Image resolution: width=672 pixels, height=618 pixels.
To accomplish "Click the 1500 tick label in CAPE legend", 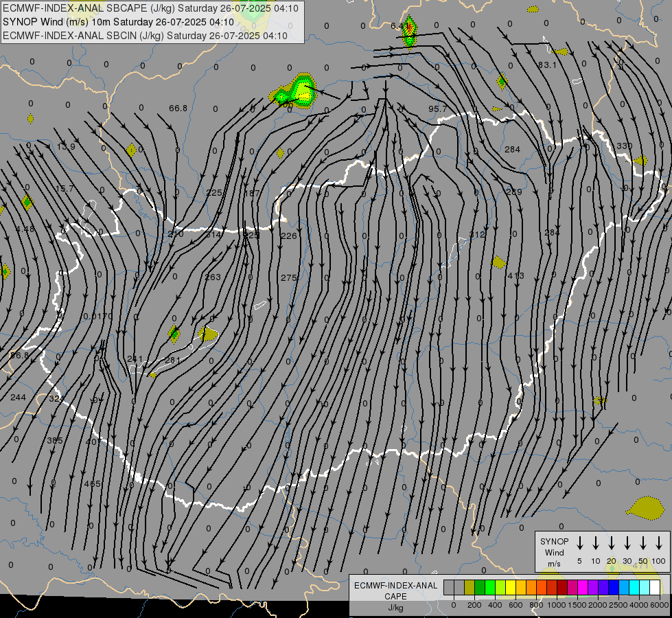I will tap(577, 605).
